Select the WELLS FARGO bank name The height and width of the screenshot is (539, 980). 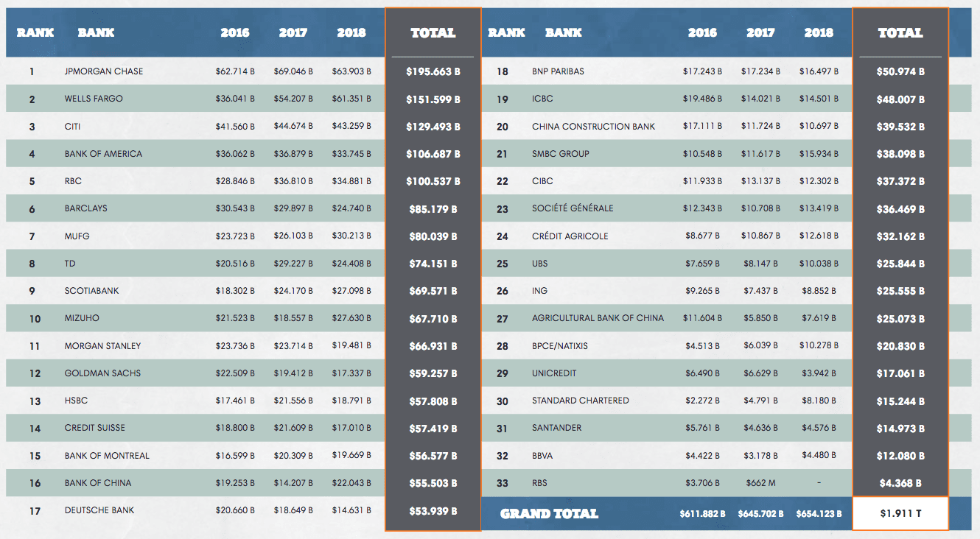click(94, 99)
